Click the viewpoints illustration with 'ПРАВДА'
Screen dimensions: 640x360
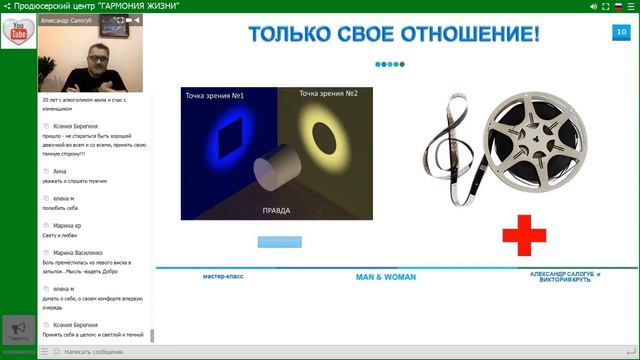point(277,153)
